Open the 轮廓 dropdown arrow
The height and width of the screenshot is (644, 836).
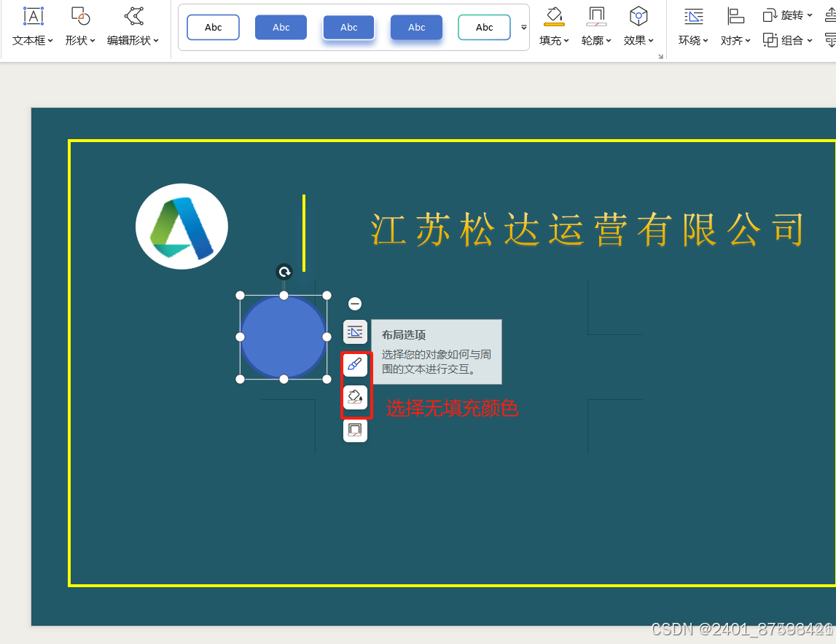[x=609, y=41]
